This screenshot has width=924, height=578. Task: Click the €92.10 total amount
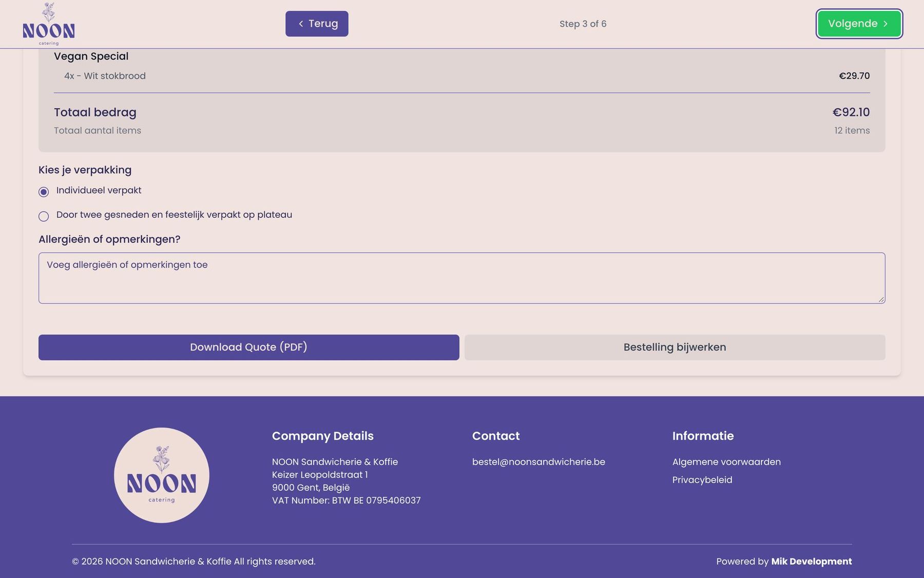[851, 112]
